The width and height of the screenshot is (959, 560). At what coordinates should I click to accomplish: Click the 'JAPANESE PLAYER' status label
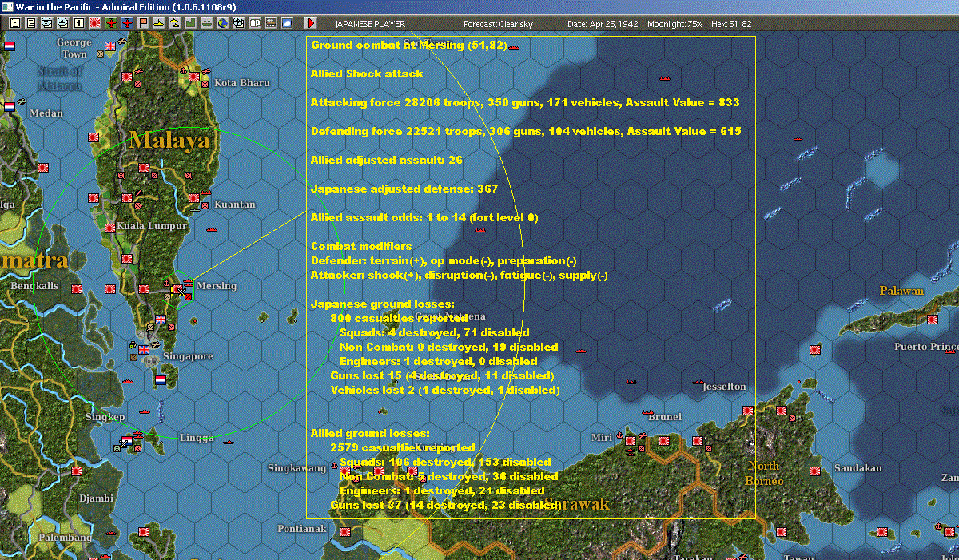[370, 24]
